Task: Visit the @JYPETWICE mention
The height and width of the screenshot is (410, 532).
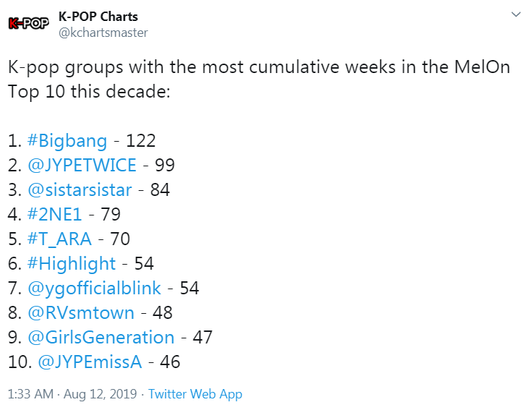Action: [x=81, y=166]
